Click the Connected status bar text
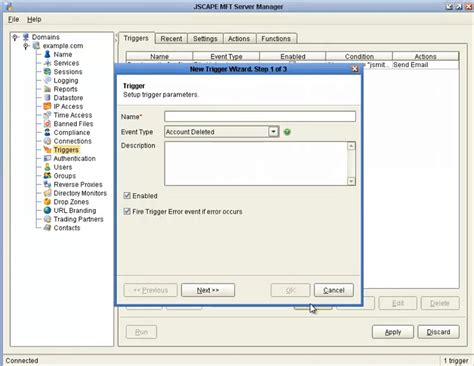The width and height of the screenshot is (474, 366). tap(22, 361)
